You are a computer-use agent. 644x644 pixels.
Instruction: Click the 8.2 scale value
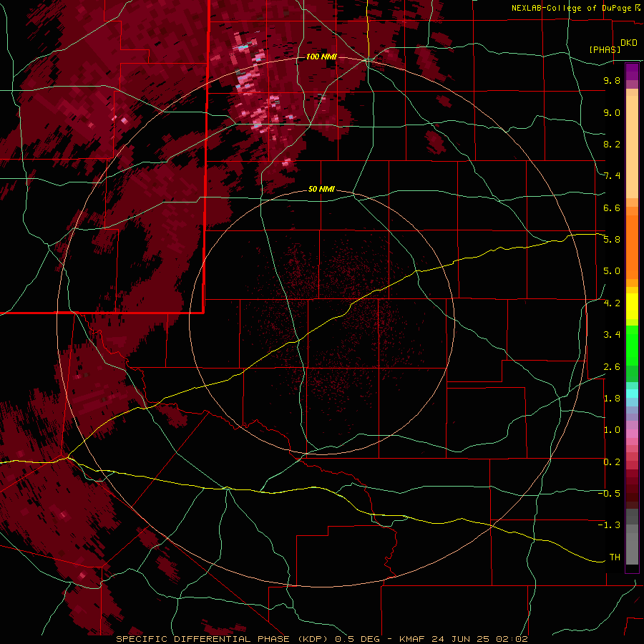(x=612, y=144)
